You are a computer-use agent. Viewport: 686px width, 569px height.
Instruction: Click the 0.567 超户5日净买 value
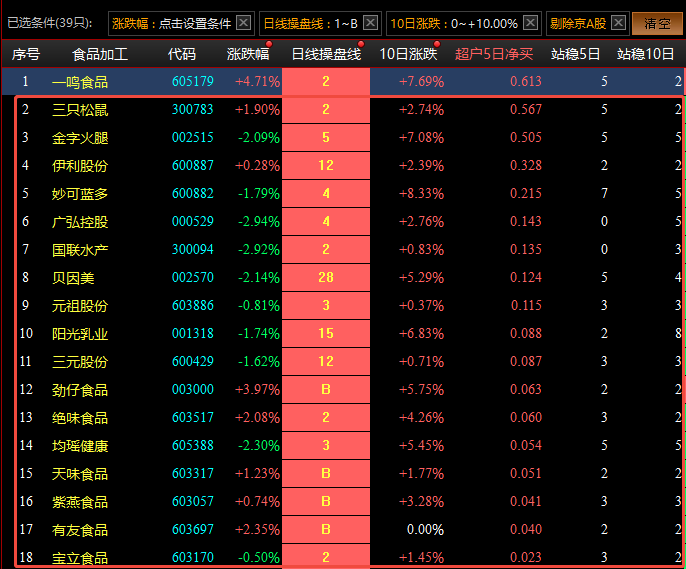(x=526, y=109)
